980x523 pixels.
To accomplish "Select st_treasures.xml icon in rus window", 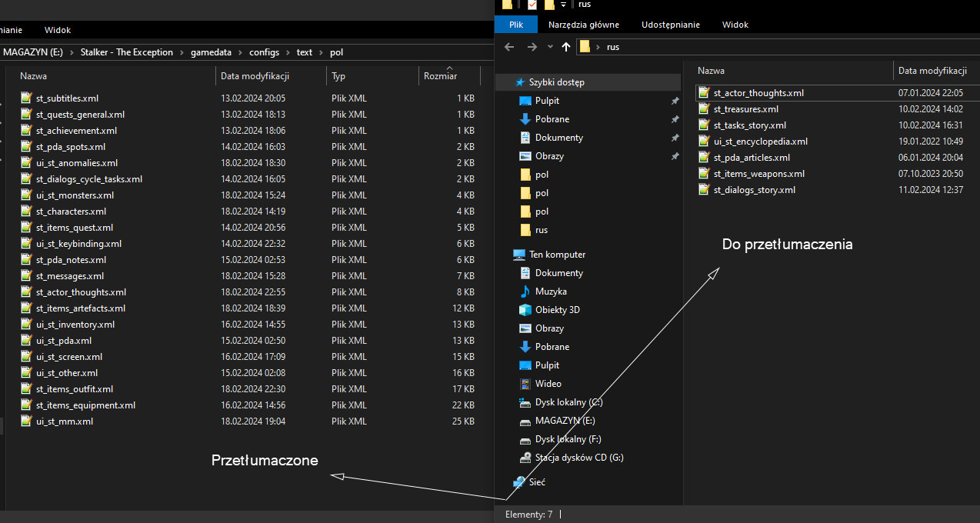I will click(704, 108).
